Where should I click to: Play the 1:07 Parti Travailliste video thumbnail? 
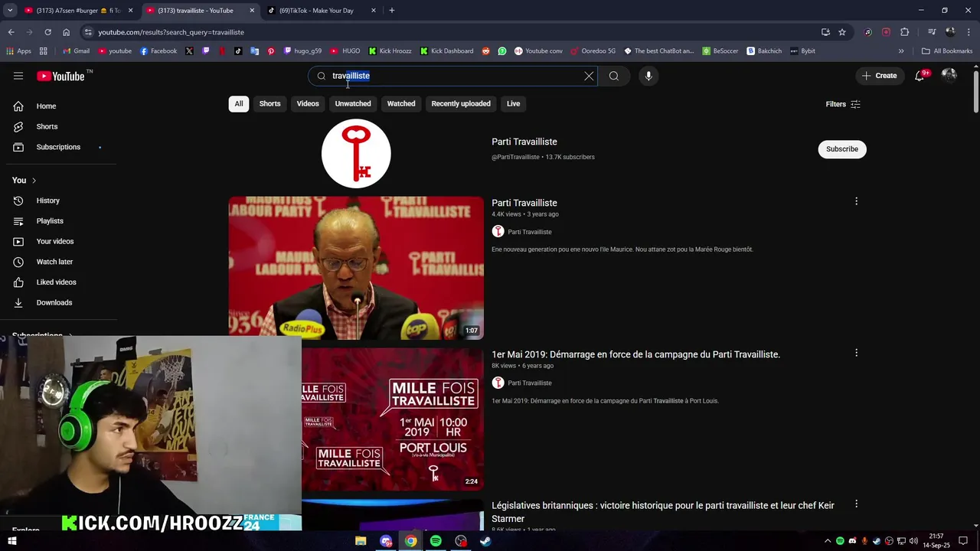coord(356,268)
